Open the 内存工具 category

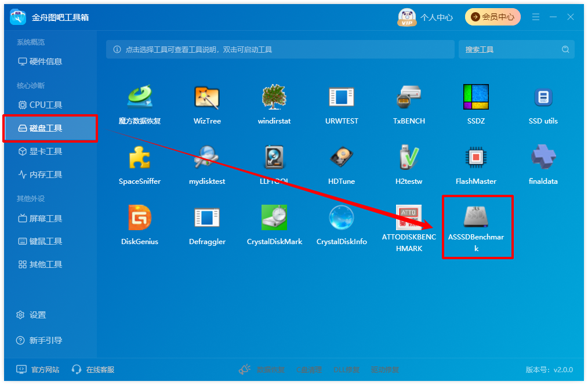point(40,175)
